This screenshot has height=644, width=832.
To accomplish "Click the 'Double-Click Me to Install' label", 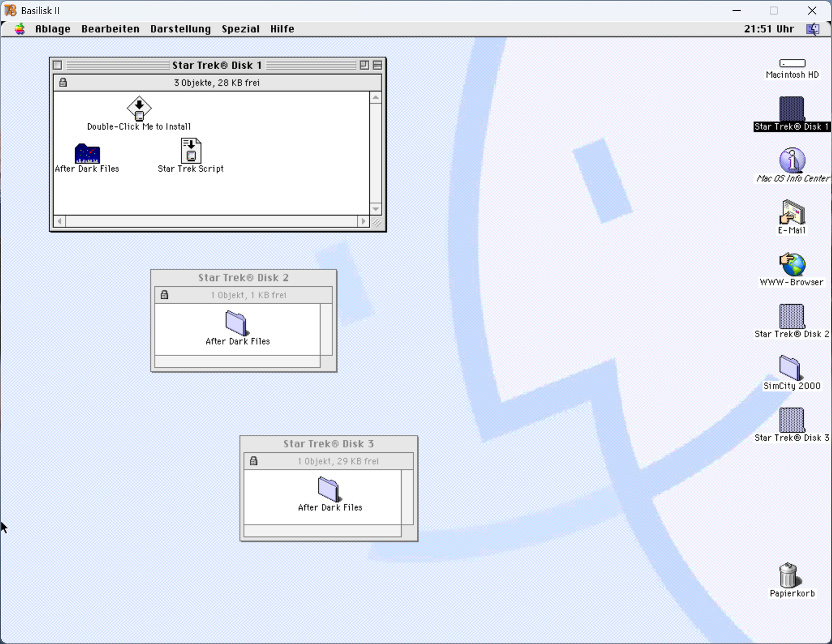I will coord(139,127).
